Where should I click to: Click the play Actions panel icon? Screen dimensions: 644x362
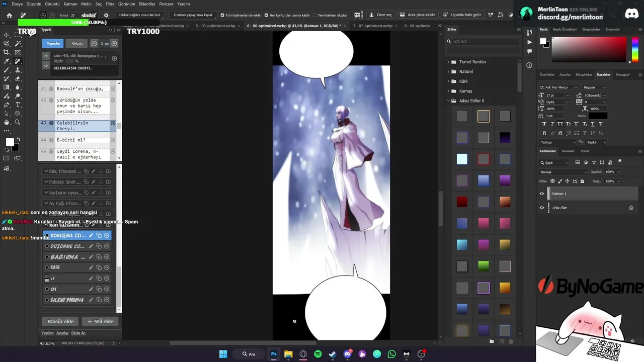529,42
